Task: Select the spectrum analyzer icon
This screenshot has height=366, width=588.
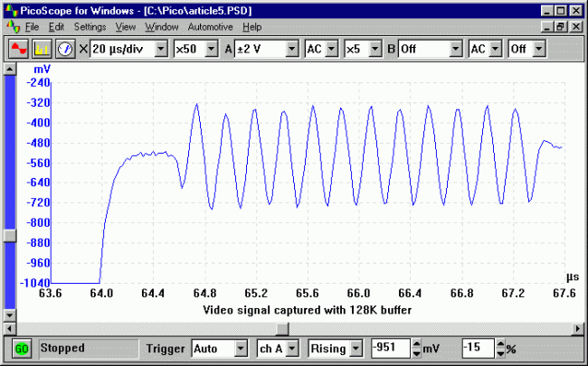Action: [42, 48]
